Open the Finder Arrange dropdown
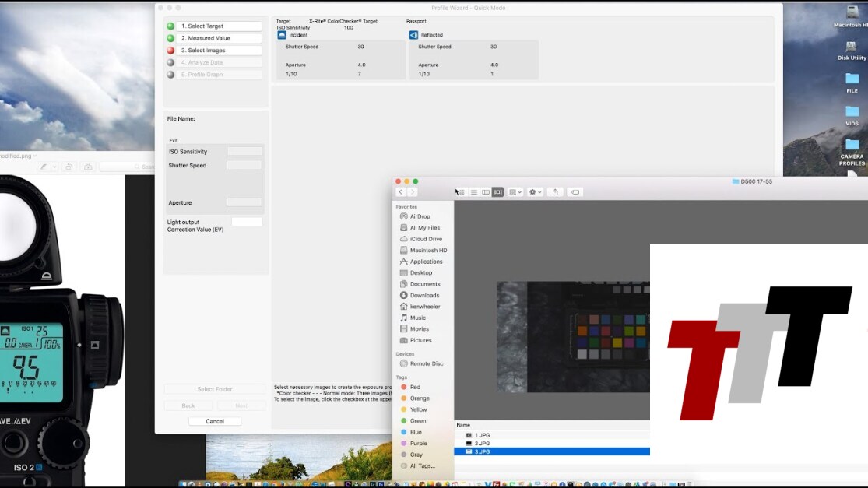Viewport: 868px width, 488px height. [515, 192]
